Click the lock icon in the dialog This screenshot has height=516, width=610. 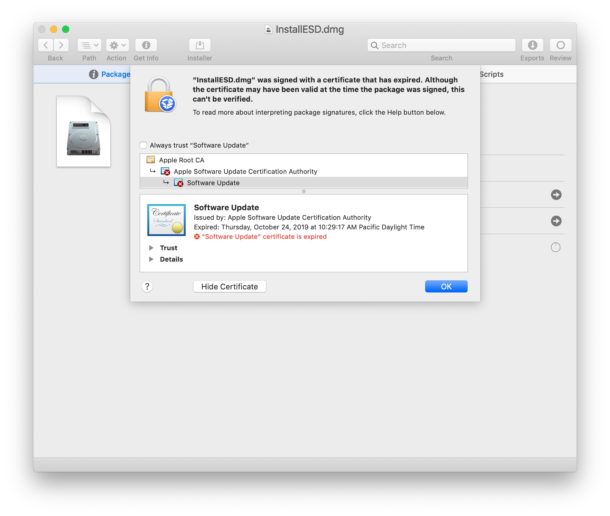coord(160,95)
